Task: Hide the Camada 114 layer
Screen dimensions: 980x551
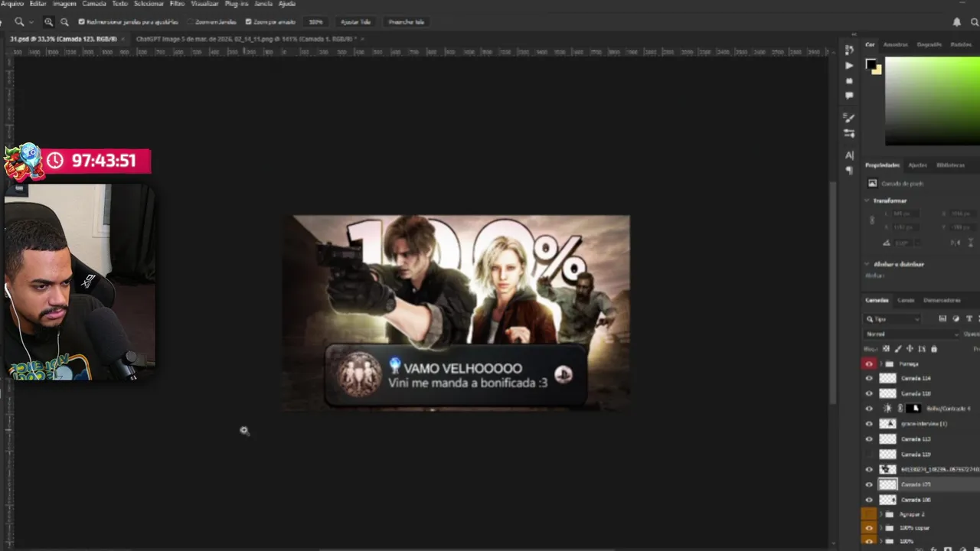Action: coord(868,378)
